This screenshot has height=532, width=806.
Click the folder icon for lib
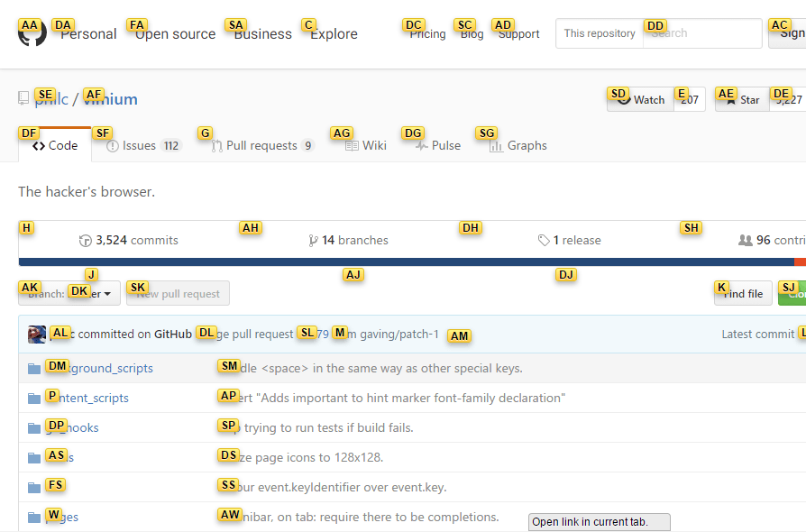[x=34, y=488]
